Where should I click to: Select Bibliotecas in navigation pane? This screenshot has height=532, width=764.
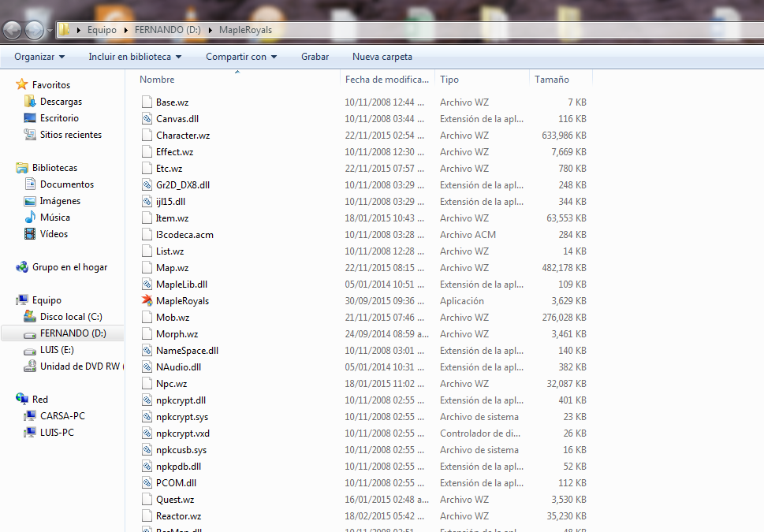pos(54,168)
